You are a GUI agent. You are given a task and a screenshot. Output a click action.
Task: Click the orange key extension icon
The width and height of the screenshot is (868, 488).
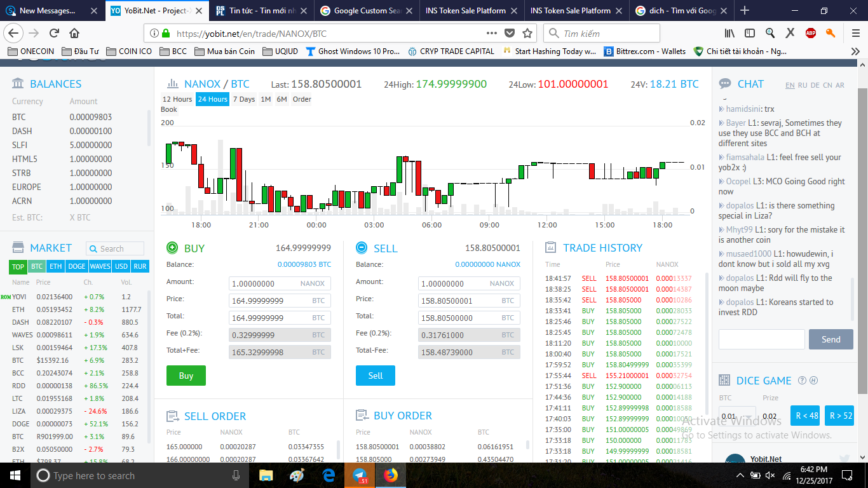(830, 33)
